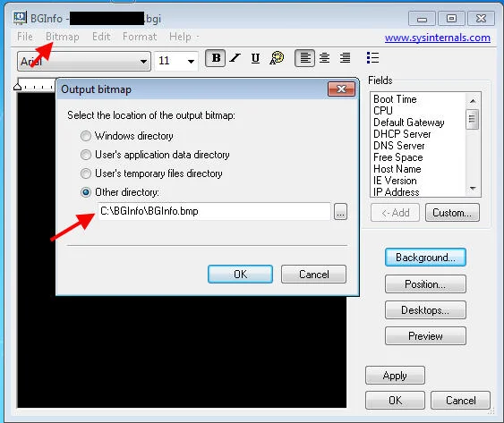Viewport: 504px width, 423px height.
Task: Expand the font size 11 dropdown
Action: click(191, 61)
